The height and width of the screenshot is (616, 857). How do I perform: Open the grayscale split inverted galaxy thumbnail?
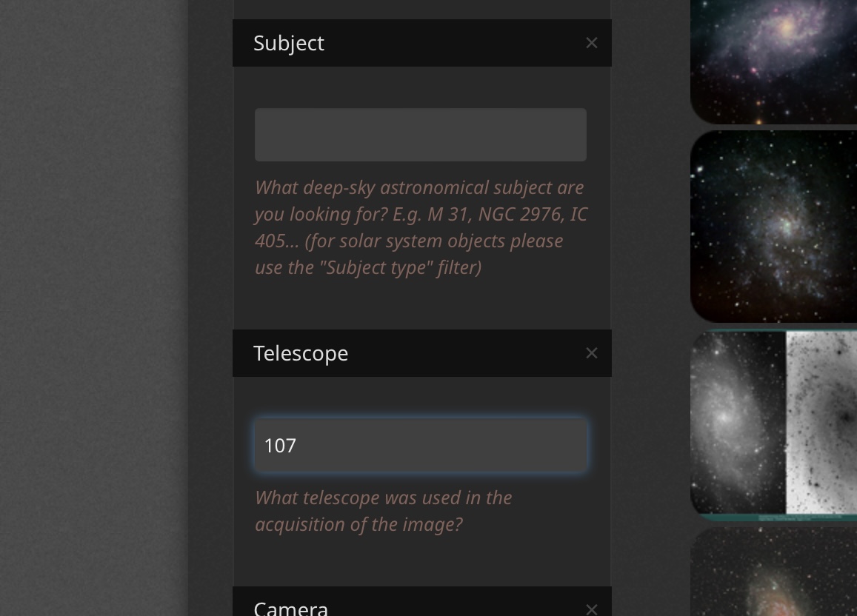773,424
